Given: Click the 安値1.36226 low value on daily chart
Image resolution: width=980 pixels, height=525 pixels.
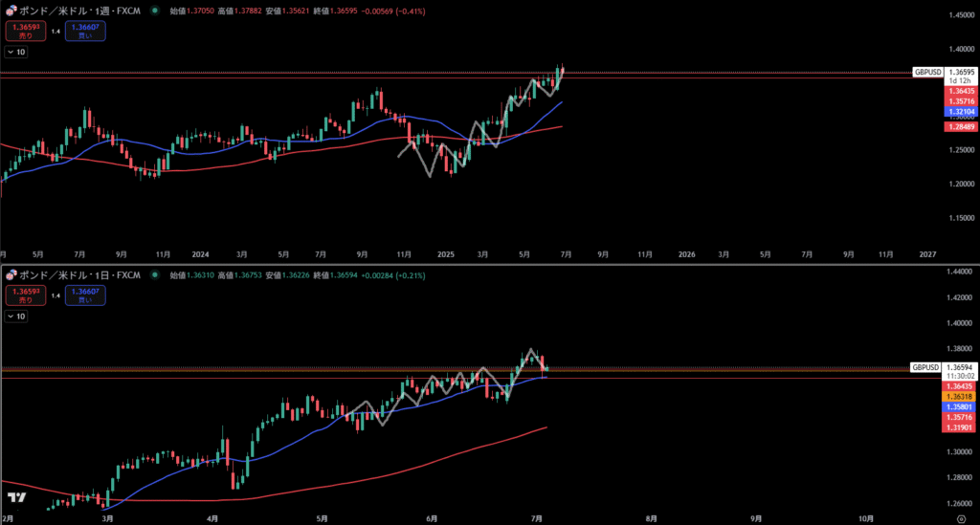Looking at the screenshot, I should (287, 275).
